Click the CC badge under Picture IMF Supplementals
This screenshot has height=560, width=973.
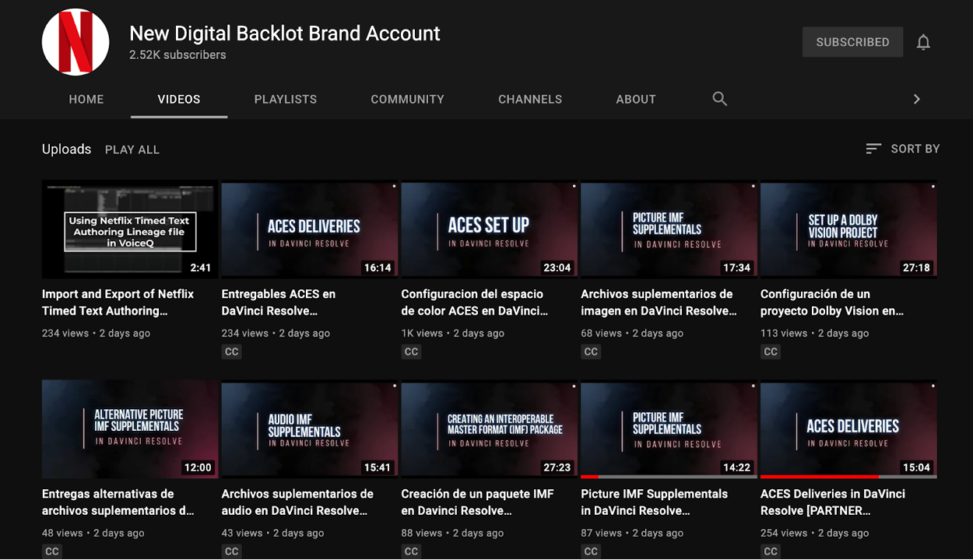coord(591,551)
